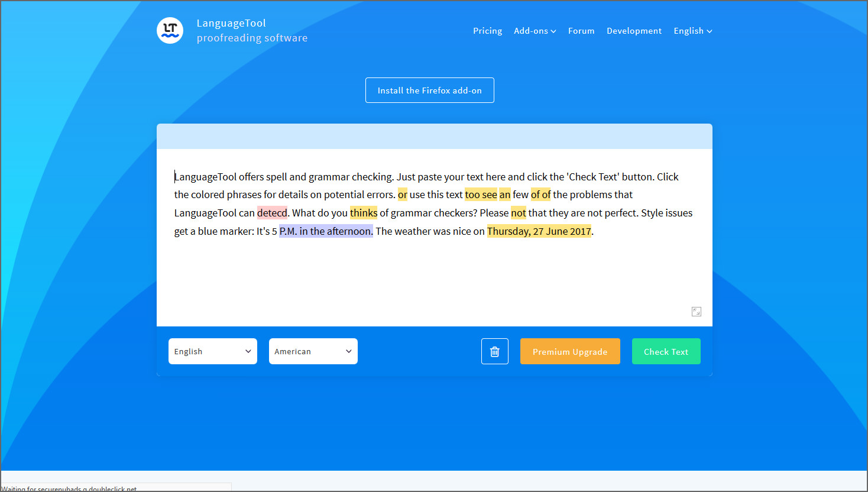Click the highlighted lowercase 'or'

tap(403, 195)
